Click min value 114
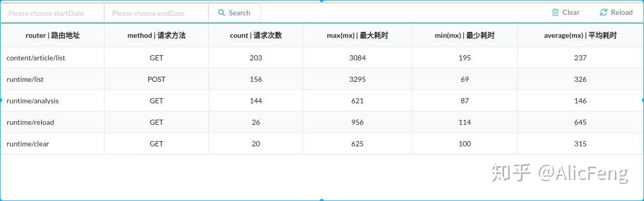This screenshot has width=644, height=201. (x=465, y=122)
